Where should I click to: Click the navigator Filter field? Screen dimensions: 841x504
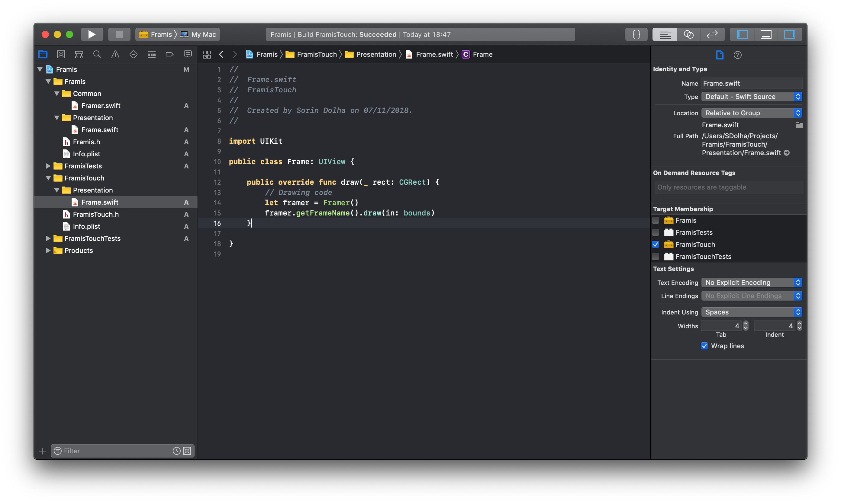click(x=112, y=451)
